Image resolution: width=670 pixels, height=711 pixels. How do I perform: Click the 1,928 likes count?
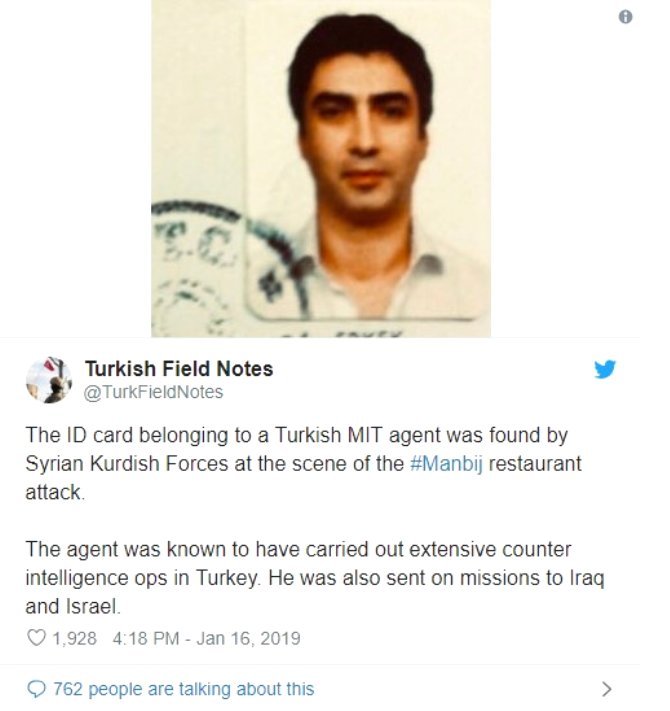(75, 638)
